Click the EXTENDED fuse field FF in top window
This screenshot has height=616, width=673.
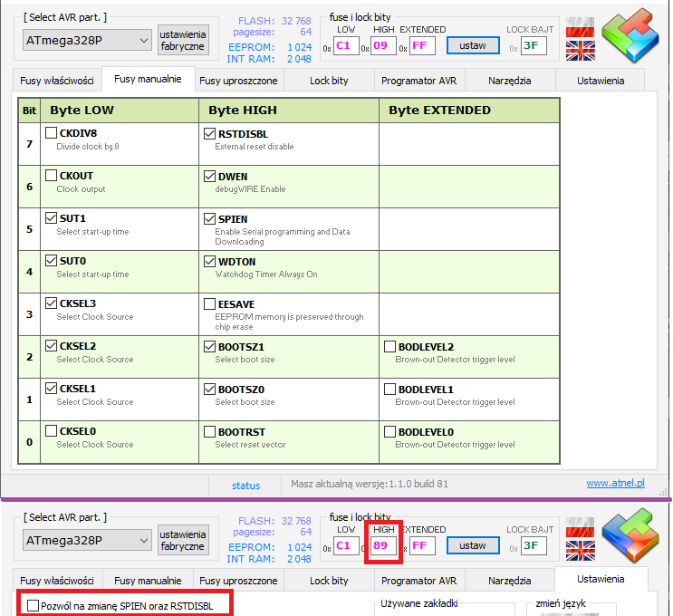coord(422,45)
